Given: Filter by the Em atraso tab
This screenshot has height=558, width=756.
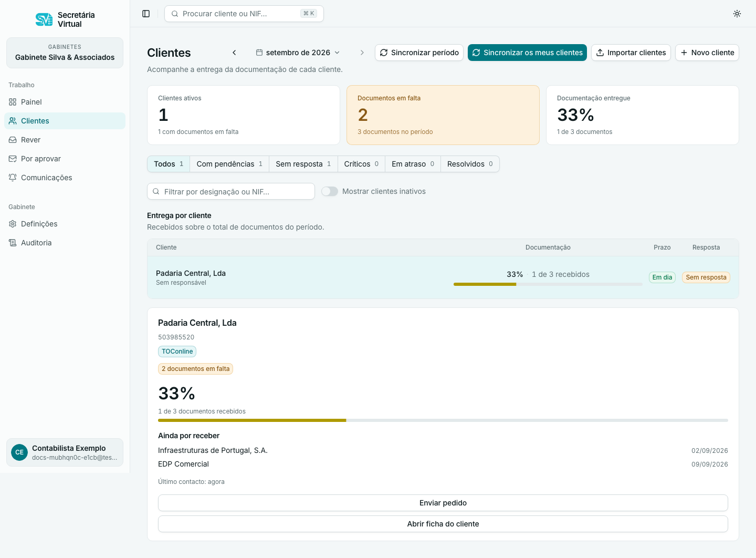Looking at the screenshot, I should point(413,164).
